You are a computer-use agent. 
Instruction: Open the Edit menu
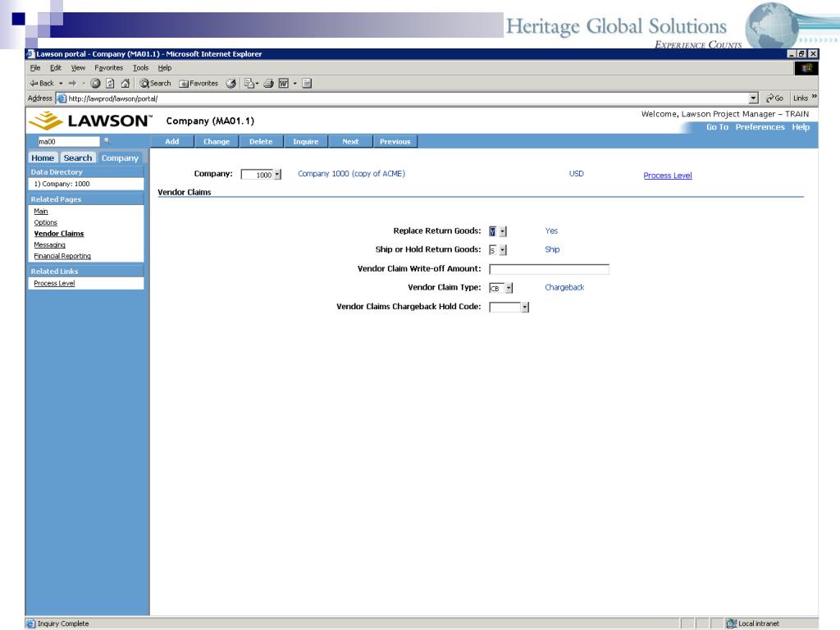56,68
